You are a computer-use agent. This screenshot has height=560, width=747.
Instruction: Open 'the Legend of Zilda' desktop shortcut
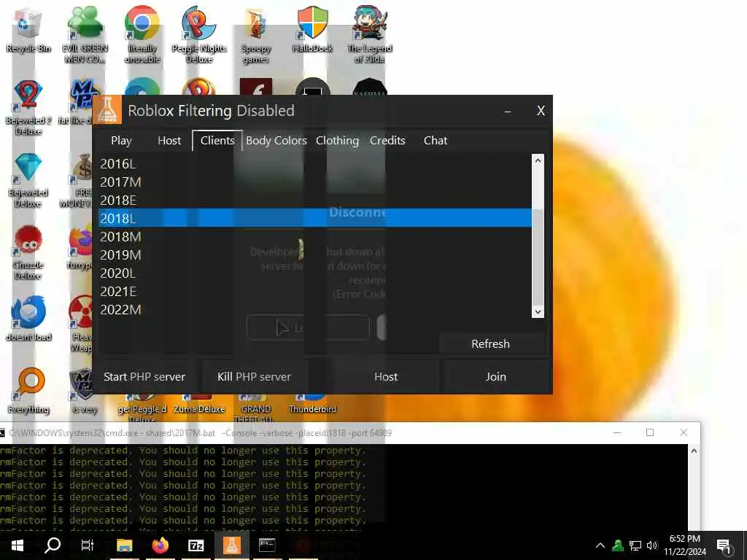370,34
